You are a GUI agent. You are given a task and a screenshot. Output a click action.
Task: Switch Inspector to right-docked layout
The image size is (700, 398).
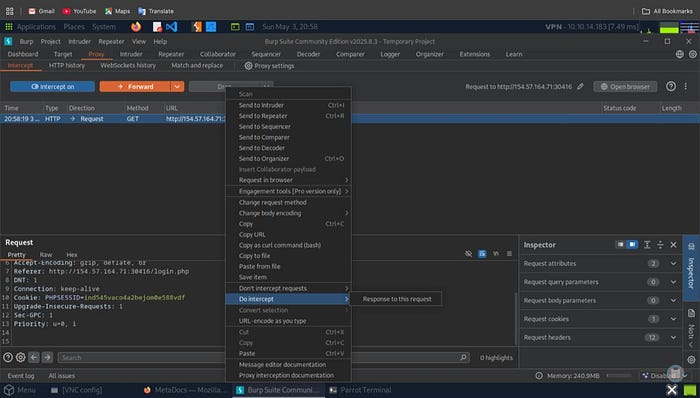pos(632,245)
